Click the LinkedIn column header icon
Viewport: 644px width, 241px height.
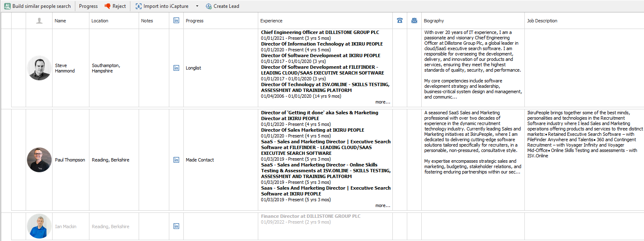(176, 20)
